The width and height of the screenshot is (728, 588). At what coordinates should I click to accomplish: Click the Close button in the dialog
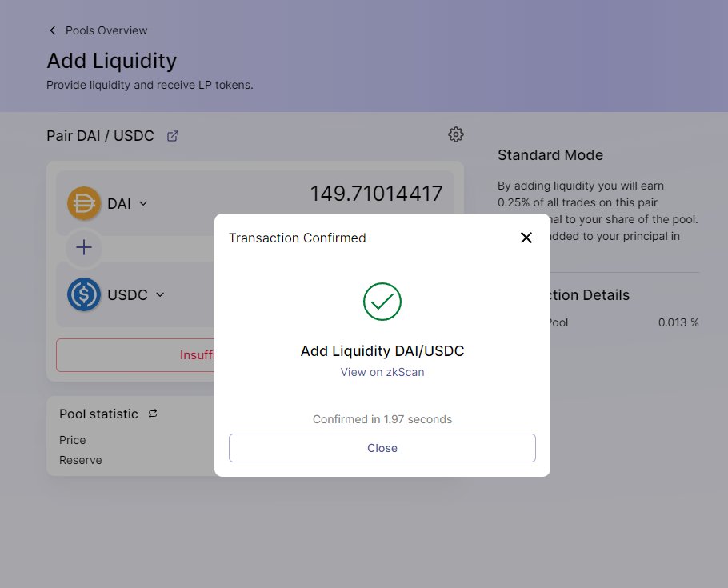(382, 448)
